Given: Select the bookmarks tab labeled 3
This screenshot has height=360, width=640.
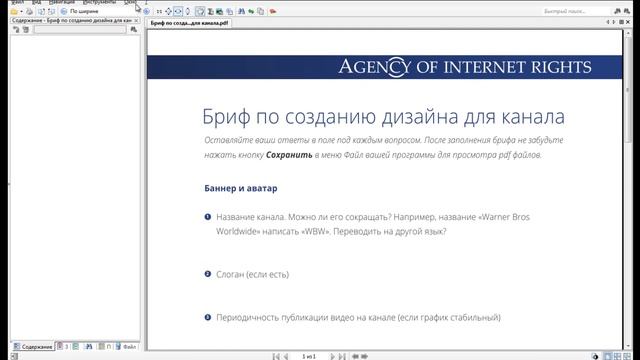Looking at the screenshot, I should 62,347.
